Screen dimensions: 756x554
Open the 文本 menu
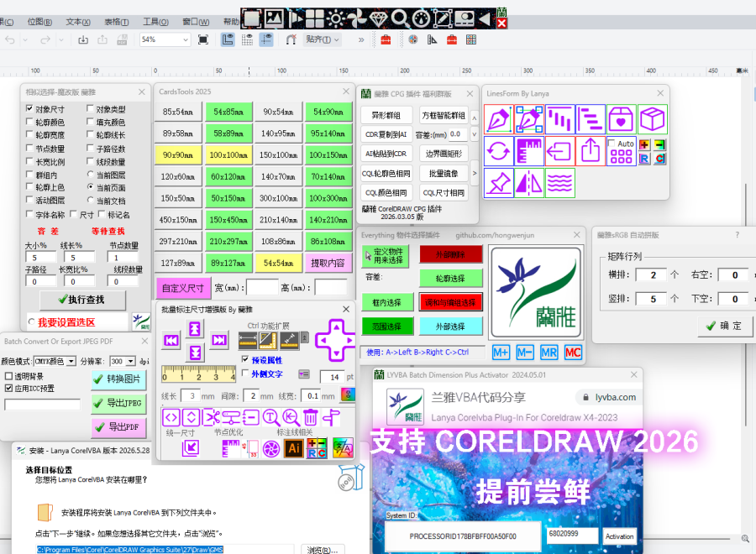(x=78, y=22)
